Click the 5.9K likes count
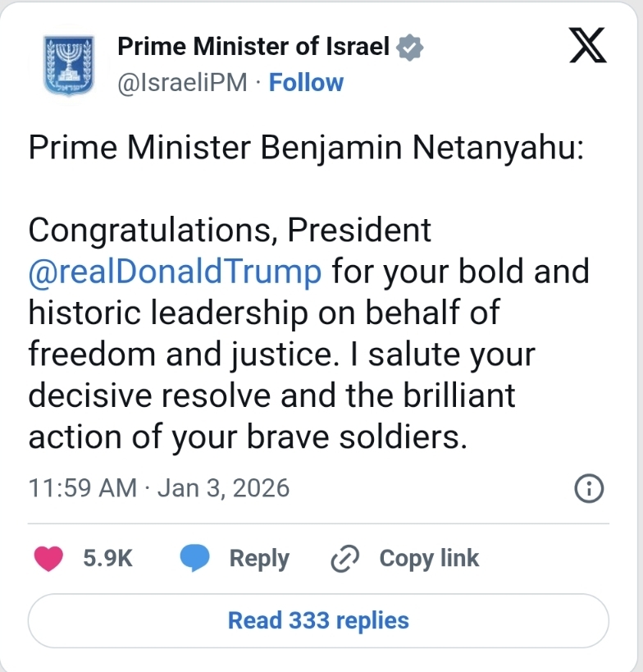Image resolution: width=643 pixels, height=672 pixels. coord(107,559)
